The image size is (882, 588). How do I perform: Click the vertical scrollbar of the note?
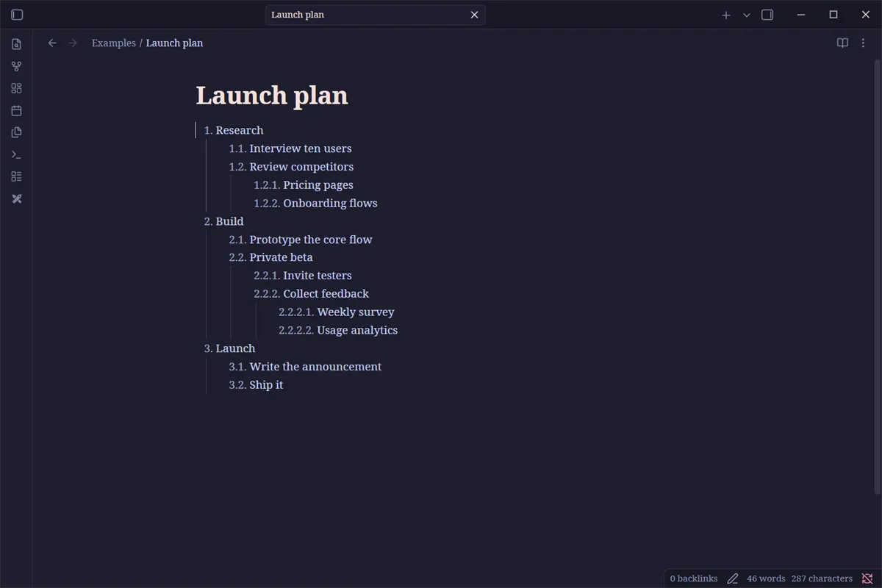878,276
